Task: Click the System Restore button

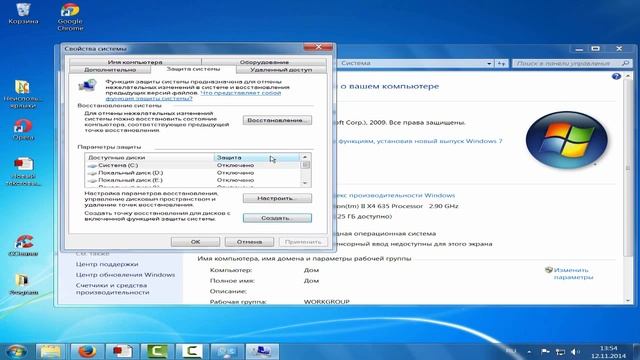Action: pos(277,120)
